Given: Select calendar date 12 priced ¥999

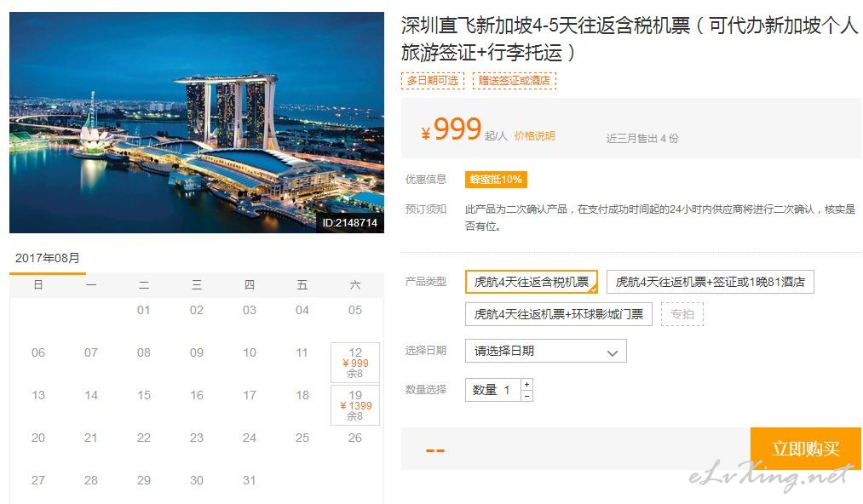Looking at the screenshot, I should coord(355,363).
